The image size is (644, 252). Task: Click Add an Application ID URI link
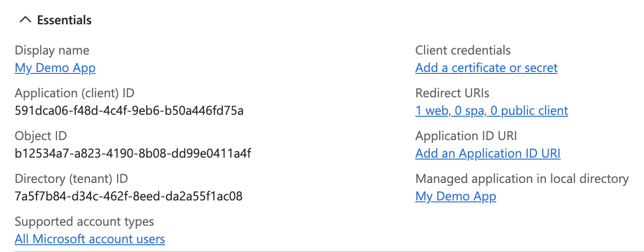(x=488, y=154)
